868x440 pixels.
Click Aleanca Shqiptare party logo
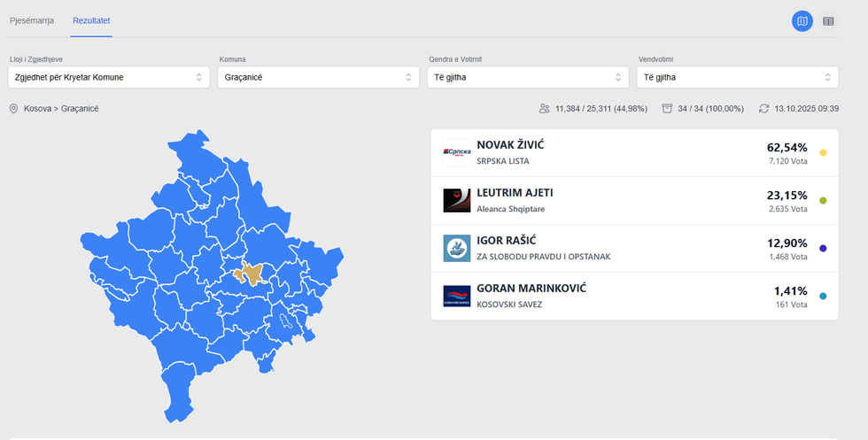[456, 200]
